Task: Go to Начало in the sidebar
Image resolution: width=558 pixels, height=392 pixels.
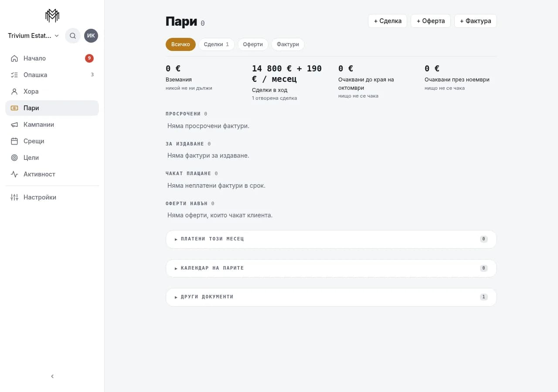Action: click(x=52, y=58)
